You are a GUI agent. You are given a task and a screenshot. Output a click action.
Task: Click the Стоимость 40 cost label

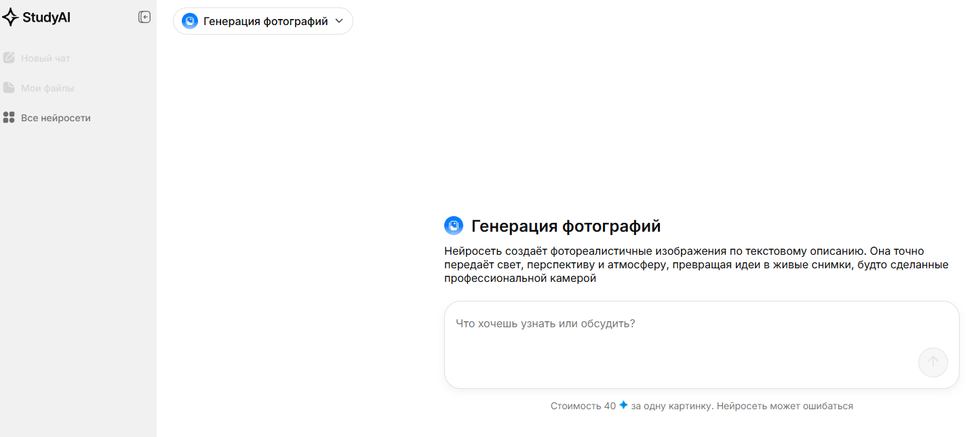click(x=583, y=406)
